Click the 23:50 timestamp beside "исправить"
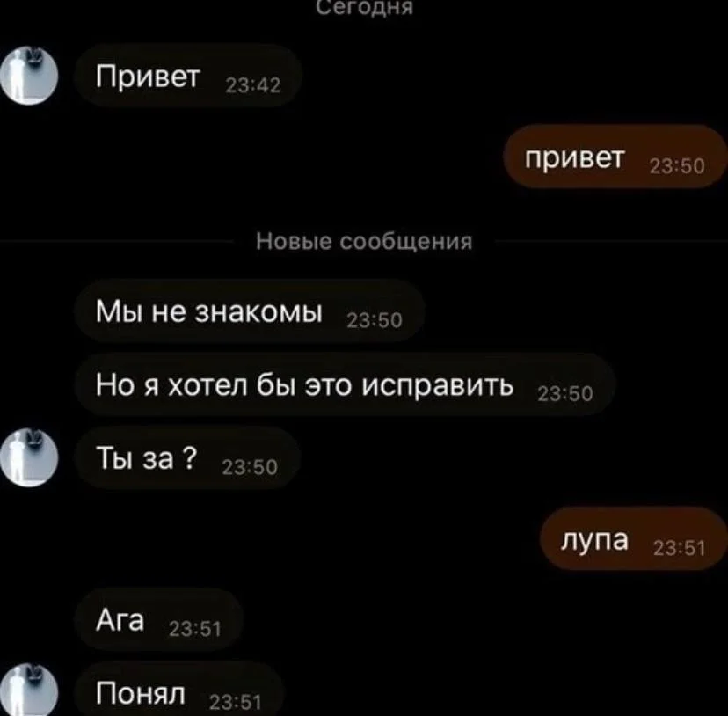Image resolution: width=728 pixels, height=716 pixels. (565, 394)
